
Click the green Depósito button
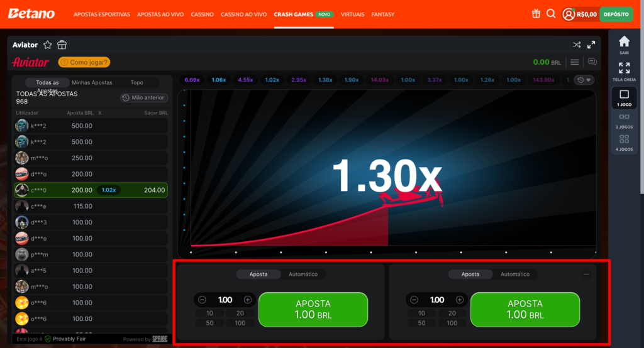pos(616,14)
